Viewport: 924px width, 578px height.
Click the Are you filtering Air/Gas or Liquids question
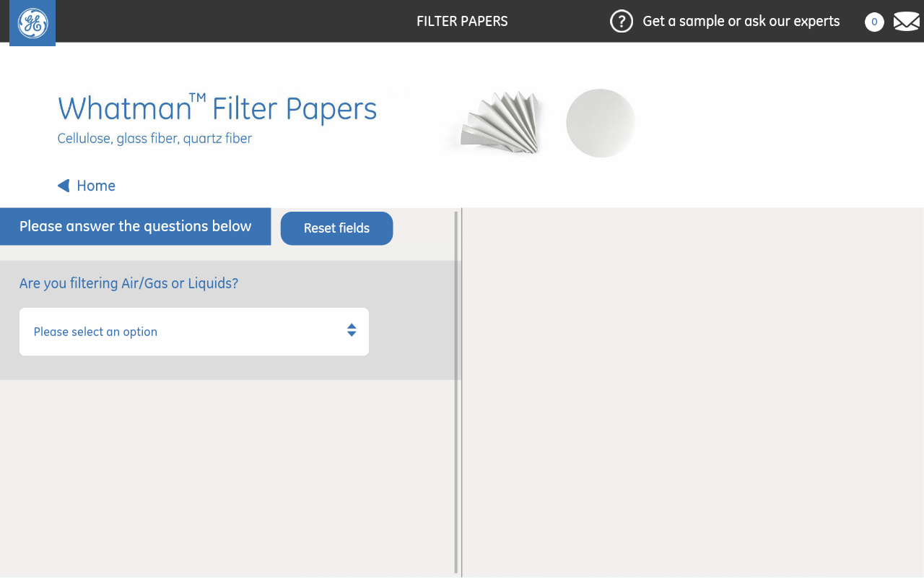[128, 283]
